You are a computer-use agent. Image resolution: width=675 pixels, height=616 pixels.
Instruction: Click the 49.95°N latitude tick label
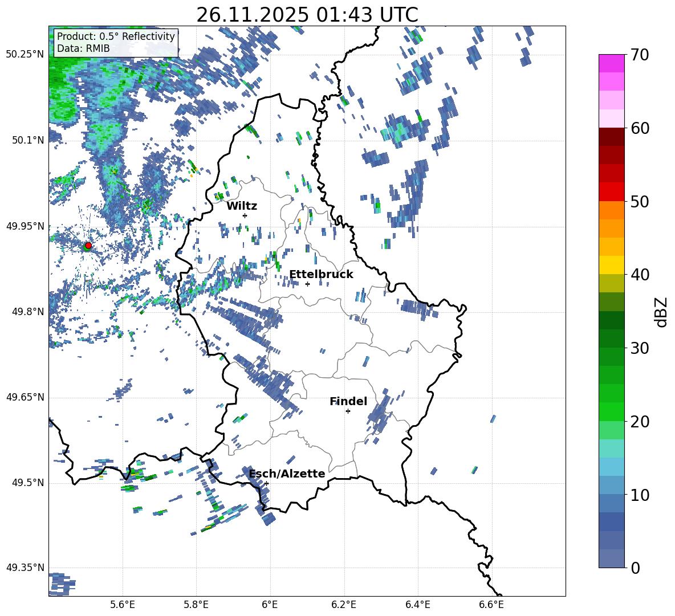pyautogui.click(x=25, y=226)
